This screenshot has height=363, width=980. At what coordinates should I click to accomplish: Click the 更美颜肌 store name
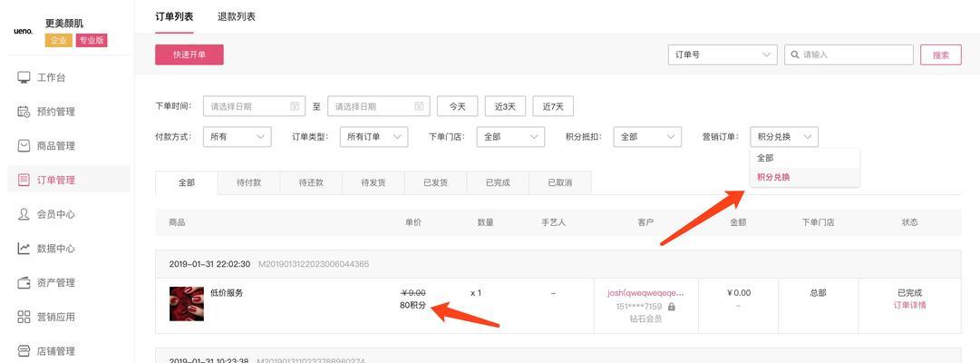click(64, 24)
